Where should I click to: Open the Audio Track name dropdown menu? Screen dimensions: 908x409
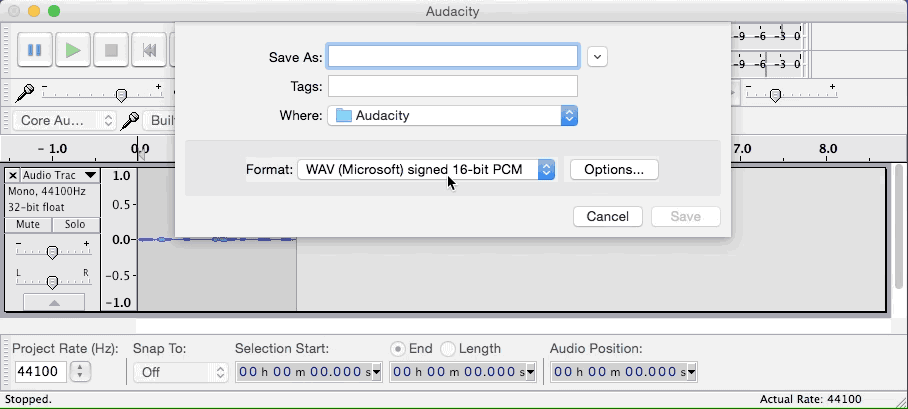coord(60,176)
